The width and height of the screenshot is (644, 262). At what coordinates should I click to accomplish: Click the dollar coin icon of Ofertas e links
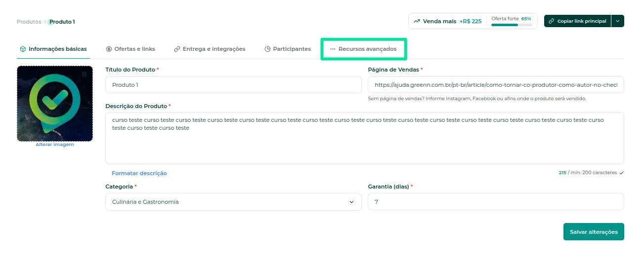[x=109, y=49]
